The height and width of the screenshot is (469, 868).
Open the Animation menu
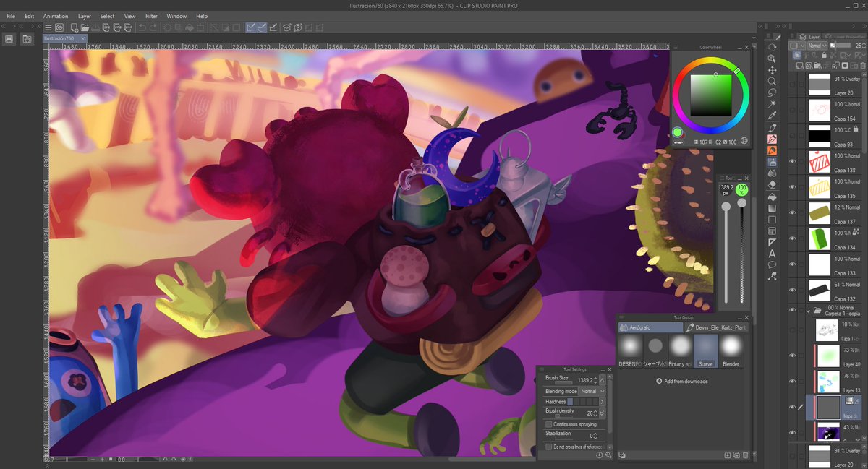56,16
